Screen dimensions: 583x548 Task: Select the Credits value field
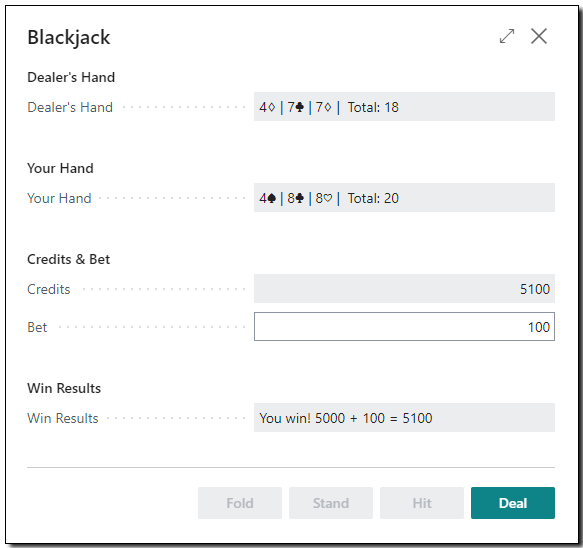404,289
